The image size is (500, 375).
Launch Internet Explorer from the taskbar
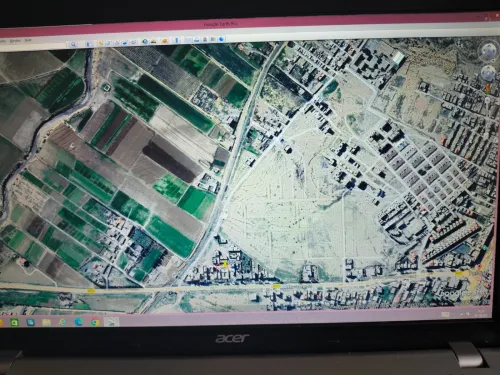[62, 322]
